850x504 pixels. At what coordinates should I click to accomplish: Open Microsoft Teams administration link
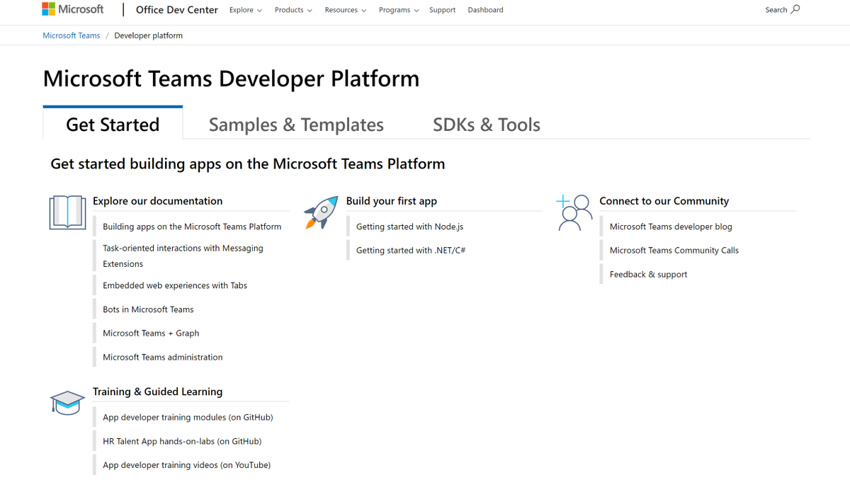(163, 357)
